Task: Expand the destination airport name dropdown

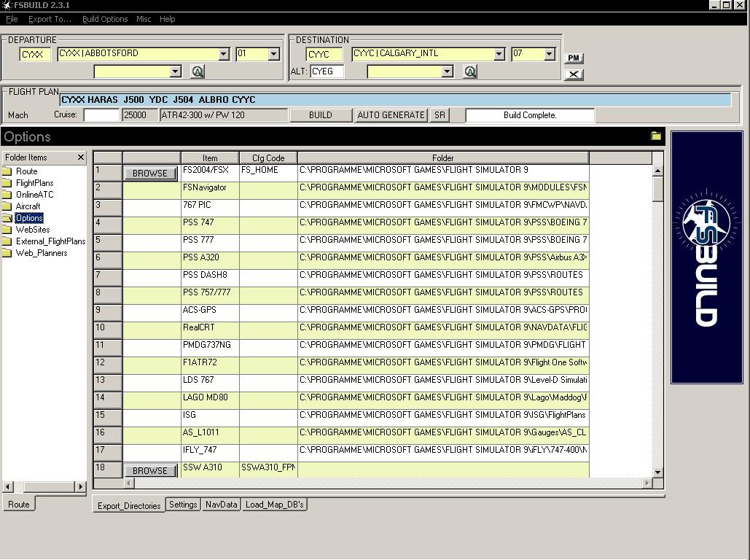Action: [499, 54]
